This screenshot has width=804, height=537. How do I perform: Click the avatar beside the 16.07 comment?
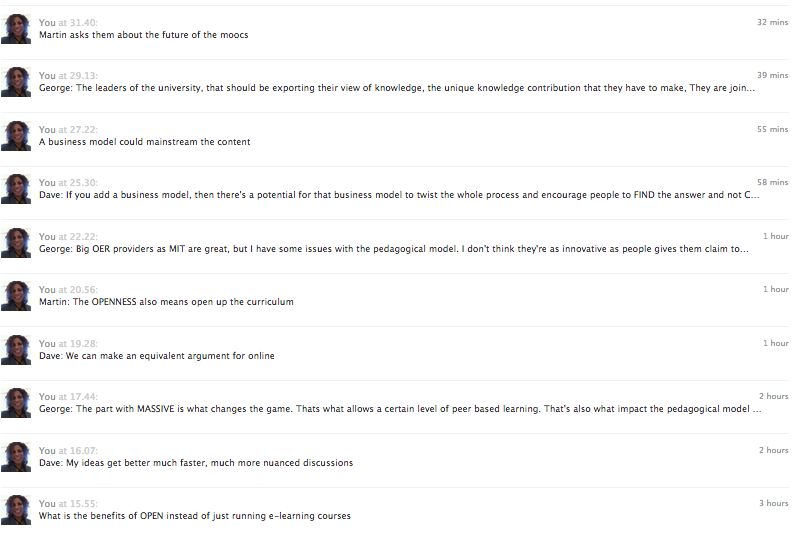pos(16,457)
